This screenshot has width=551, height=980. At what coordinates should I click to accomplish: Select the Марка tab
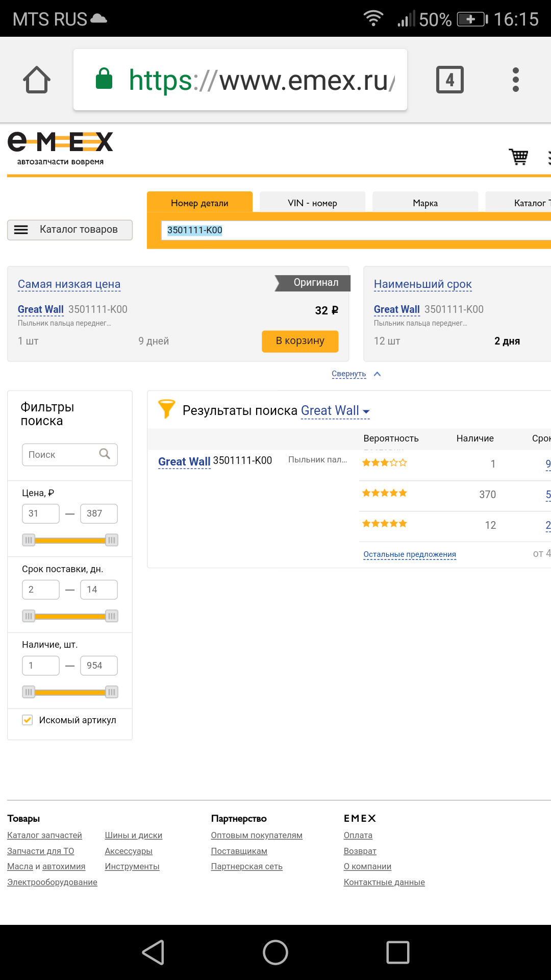(425, 203)
